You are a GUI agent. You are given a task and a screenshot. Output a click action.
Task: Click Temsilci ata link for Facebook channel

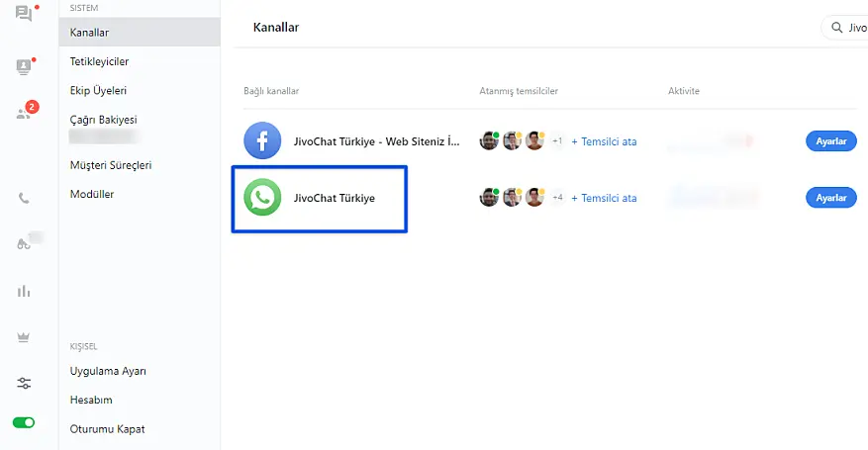pyautogui.click(x=604, y=141)
